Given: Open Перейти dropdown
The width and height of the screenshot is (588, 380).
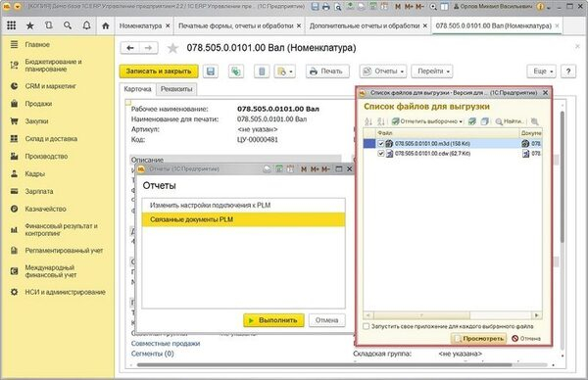Looking at the screenshot, I should pos(432,71).
